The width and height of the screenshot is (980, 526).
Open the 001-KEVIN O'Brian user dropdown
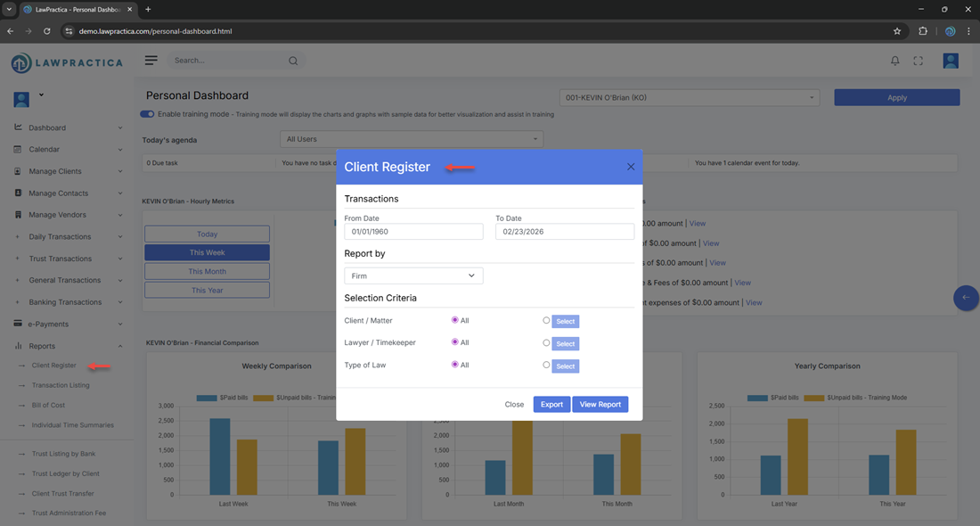click(689, 97)
